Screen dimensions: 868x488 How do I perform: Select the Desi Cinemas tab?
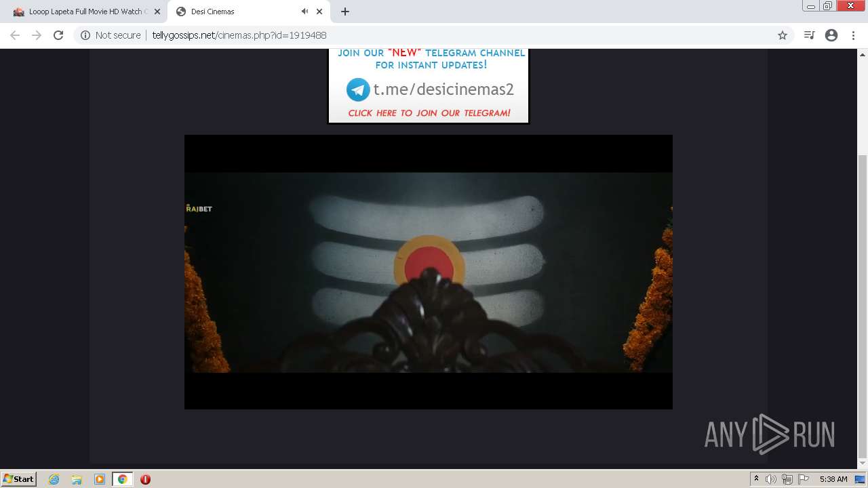tap(248, 12)
